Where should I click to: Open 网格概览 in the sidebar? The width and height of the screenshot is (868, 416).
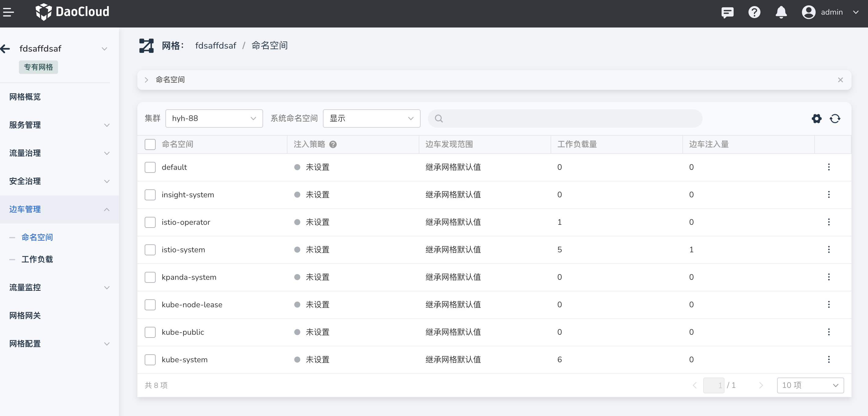click(25, 97)
